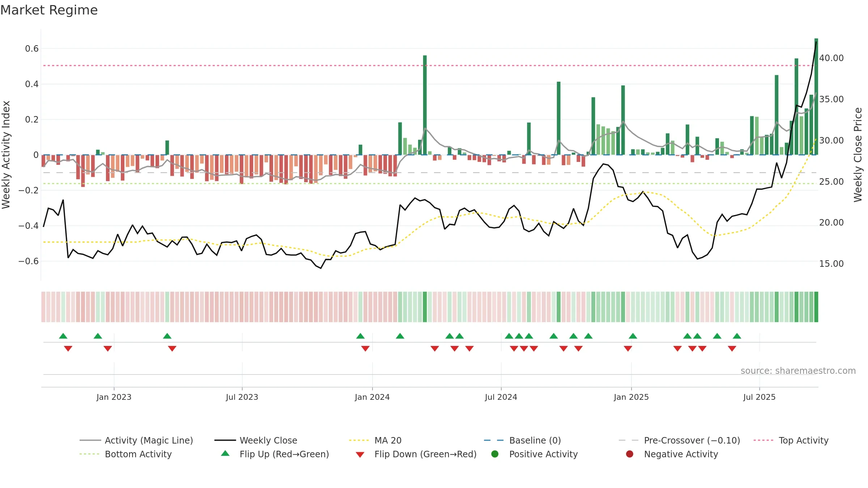868x488 pixels.
Task: Toggle the Flip Up (Red→Green) legend entry
Action: point(275,454)
